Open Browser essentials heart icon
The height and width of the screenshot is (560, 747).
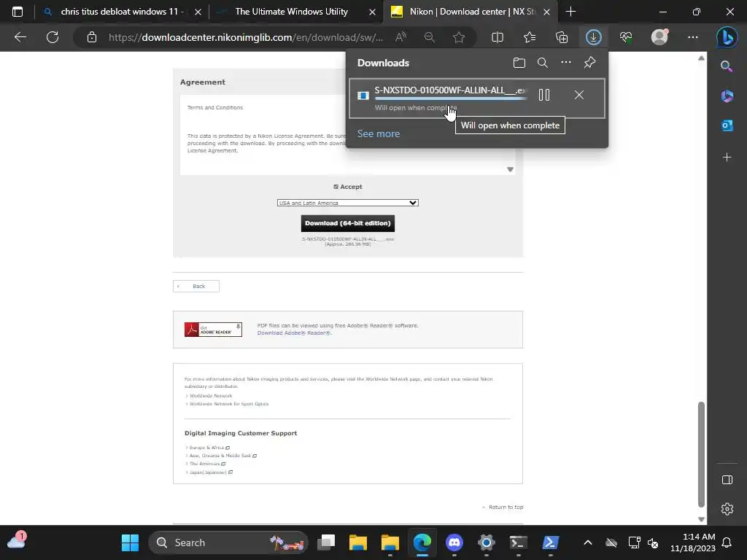[626, 37]
